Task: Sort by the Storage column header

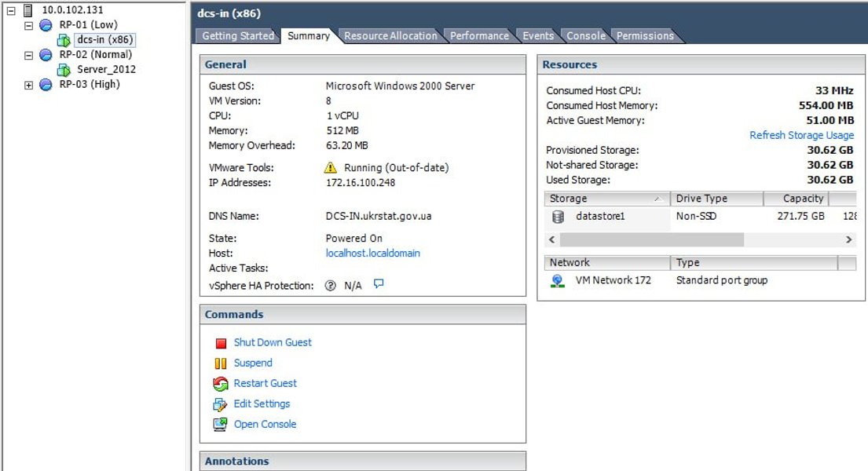Action: [605, 199]
